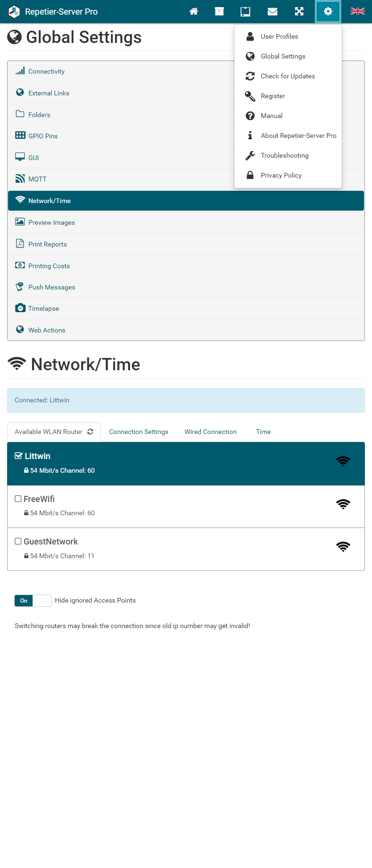Select Check for Updates menu entry
This screenshot has width=372, height=868.
click(x=287, y=76)
